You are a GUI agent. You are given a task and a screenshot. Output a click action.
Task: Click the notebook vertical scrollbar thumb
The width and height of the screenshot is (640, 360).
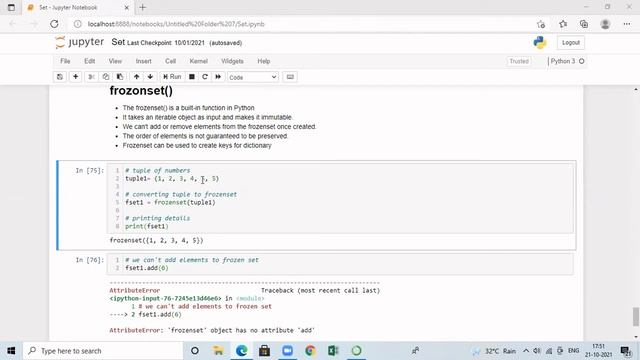[636, 317]
